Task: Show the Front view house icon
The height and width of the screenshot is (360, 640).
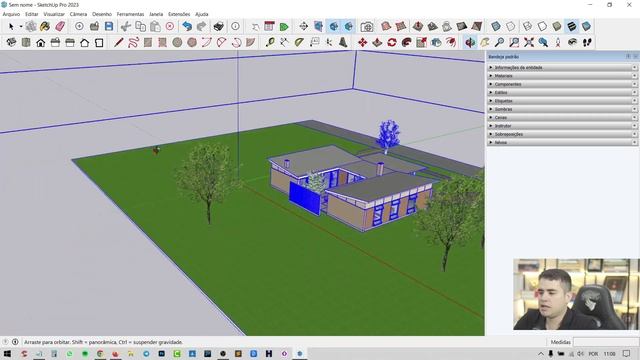Action: [x=40, y=42]
